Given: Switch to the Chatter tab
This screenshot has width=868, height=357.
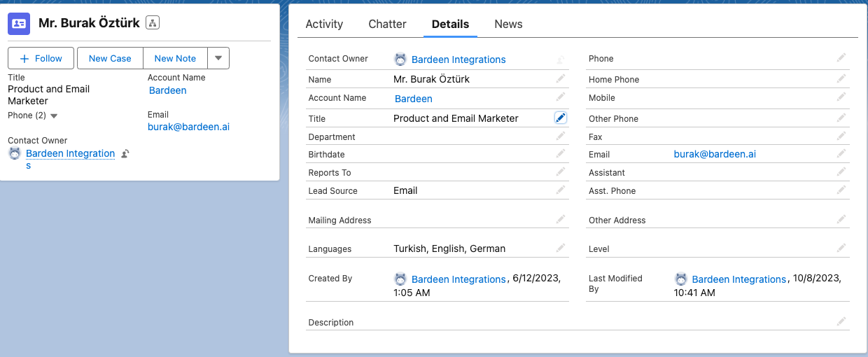Looking at the screenshot, I should click(x=387, y=24).
